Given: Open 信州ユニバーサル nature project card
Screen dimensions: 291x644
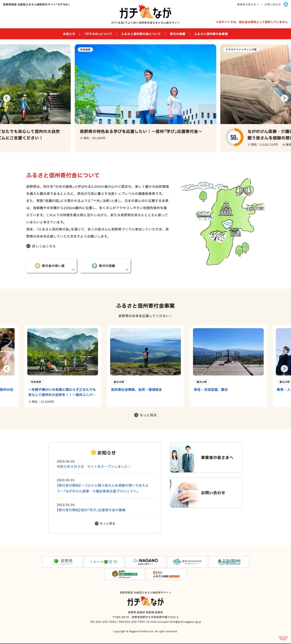Looking at the screenshot, I should pyautogui.click(x=63, y=366).
